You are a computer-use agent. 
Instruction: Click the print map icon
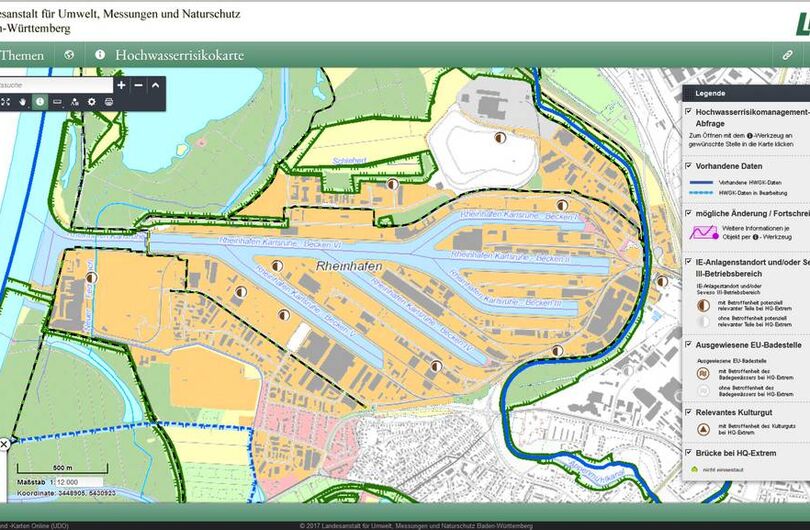pyautogui.click(x=109, y=102)
